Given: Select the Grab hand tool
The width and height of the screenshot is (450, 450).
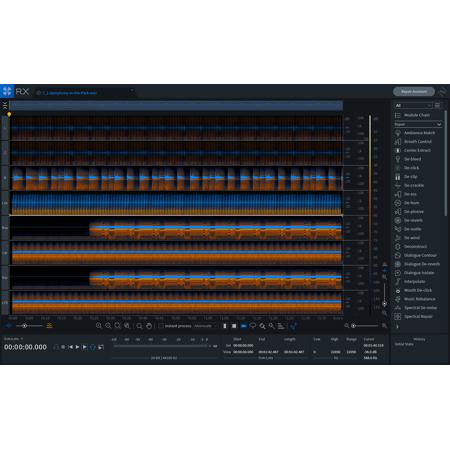Looking at the screenshot, I should (149, 326).
